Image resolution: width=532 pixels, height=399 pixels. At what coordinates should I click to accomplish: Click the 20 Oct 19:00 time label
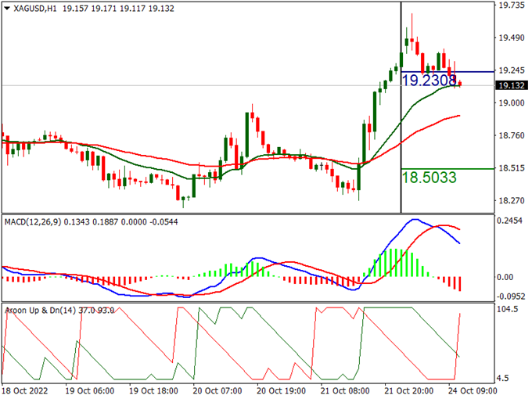click(281, 391)
